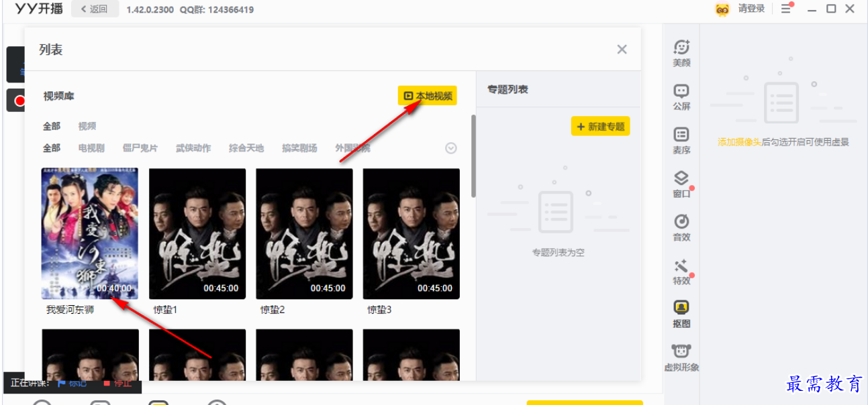Select the 全部 category beside 电视剧
The image size is (868, 405).
pyautogui.click(x=52, y=148)
